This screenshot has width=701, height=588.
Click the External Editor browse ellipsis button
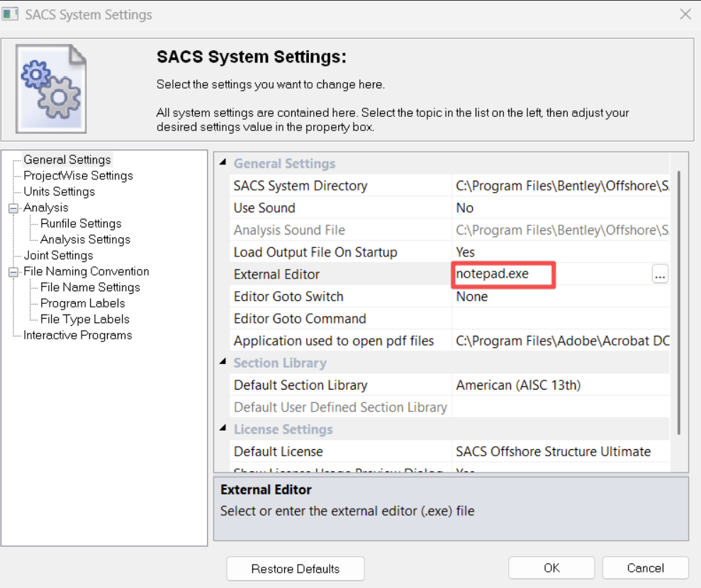[660, 275]
